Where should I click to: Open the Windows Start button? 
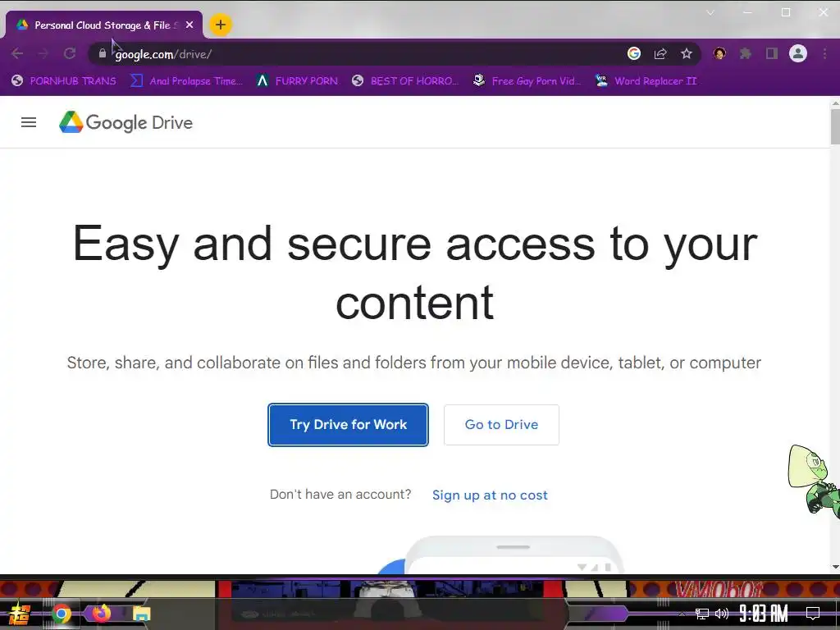point(20,614)
